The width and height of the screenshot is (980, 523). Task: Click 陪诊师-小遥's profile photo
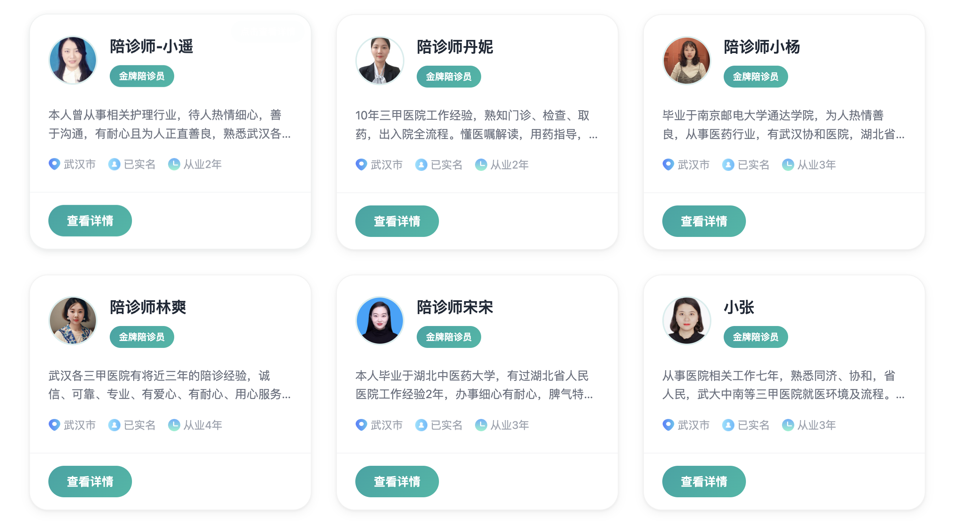pos(72,60)
